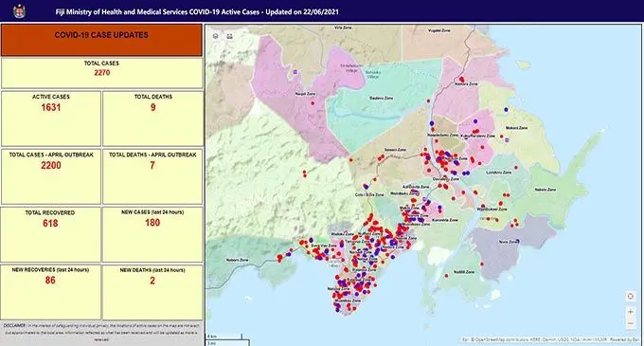Screen dimensions: 644x346
Task: Select New Cases last 24 hours value 180
Action: click(x=152, y=223)
